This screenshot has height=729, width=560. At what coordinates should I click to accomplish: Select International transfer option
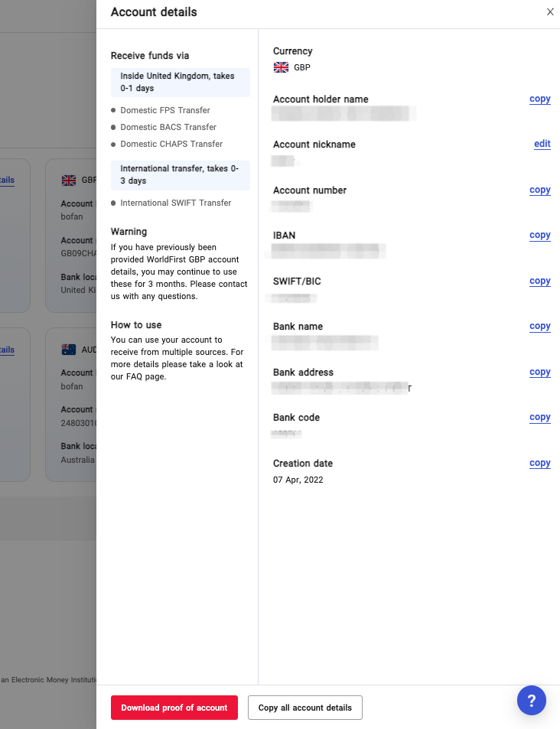pos(180,174)
